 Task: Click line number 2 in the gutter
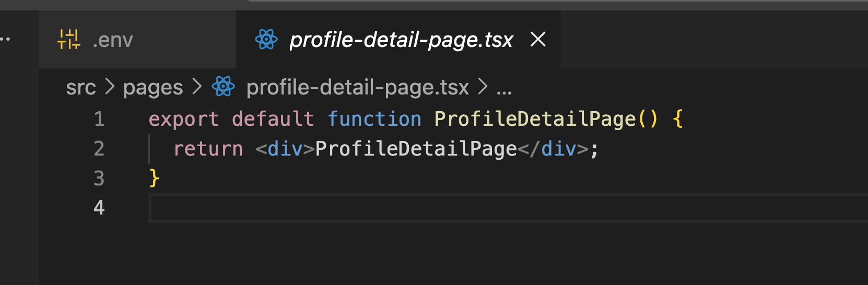pos(99,149)
